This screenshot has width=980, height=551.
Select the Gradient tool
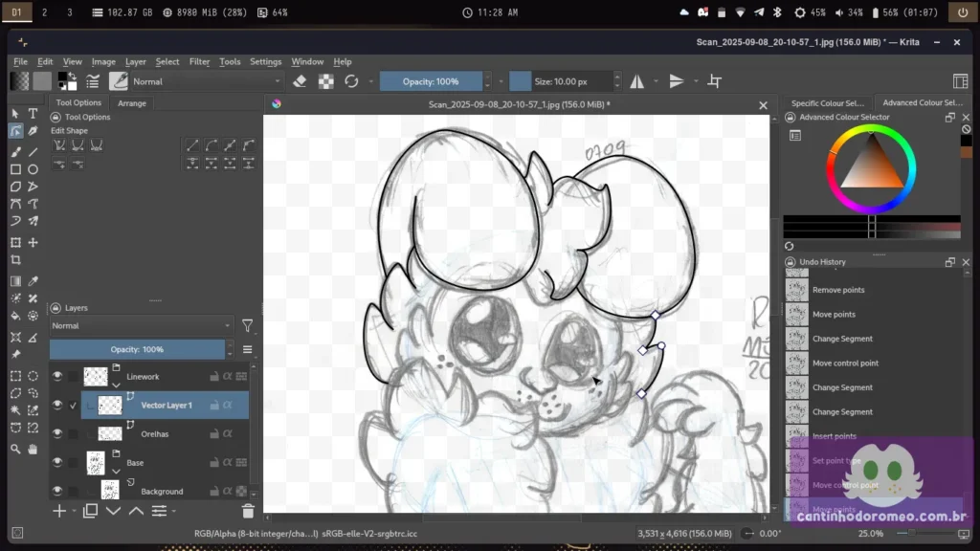tap(15, 281)
